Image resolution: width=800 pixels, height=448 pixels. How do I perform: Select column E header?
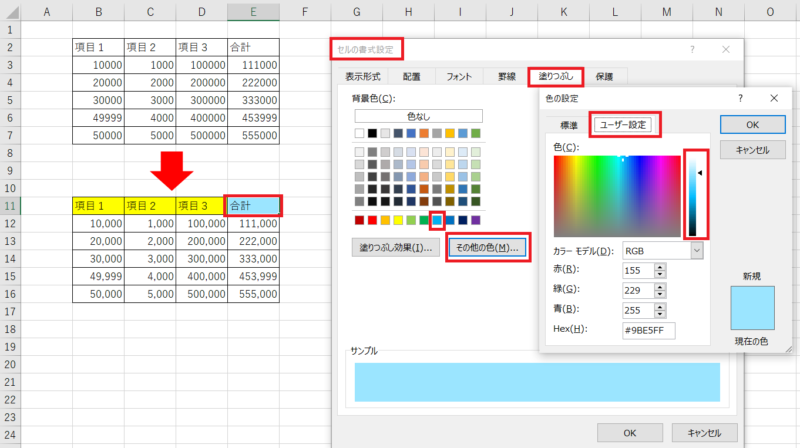(253, 12)
